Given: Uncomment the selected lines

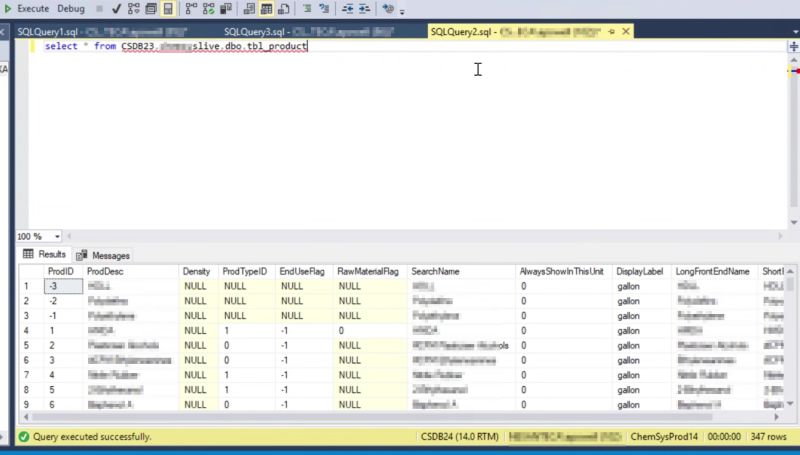Looking at the screenshot, I should [x=324, y=9].
